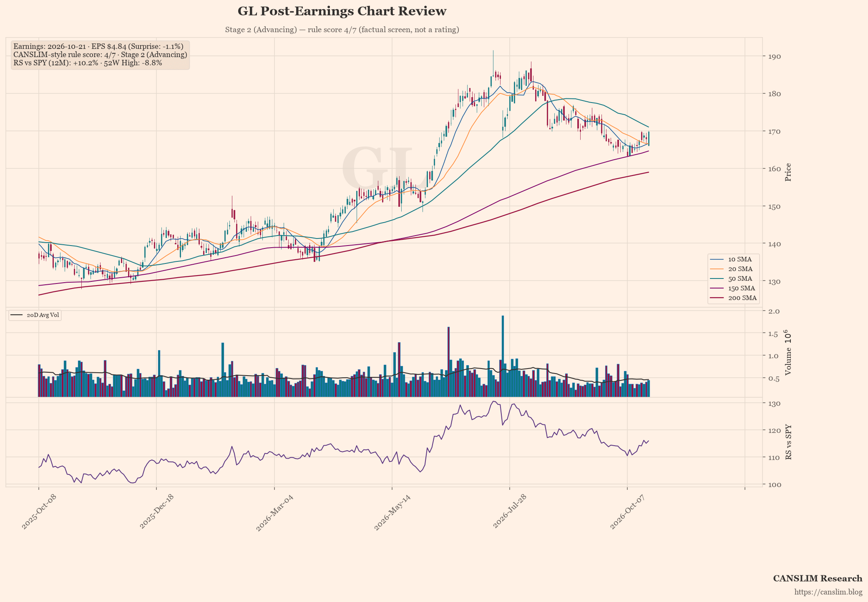The width and height of the screenshot is (868, 602).
Task: Click the '20D Avg Vol' legend label
Action: click(43, 315)
